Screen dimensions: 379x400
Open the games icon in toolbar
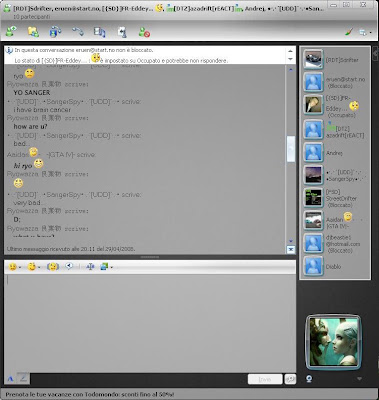click(122, 32)
